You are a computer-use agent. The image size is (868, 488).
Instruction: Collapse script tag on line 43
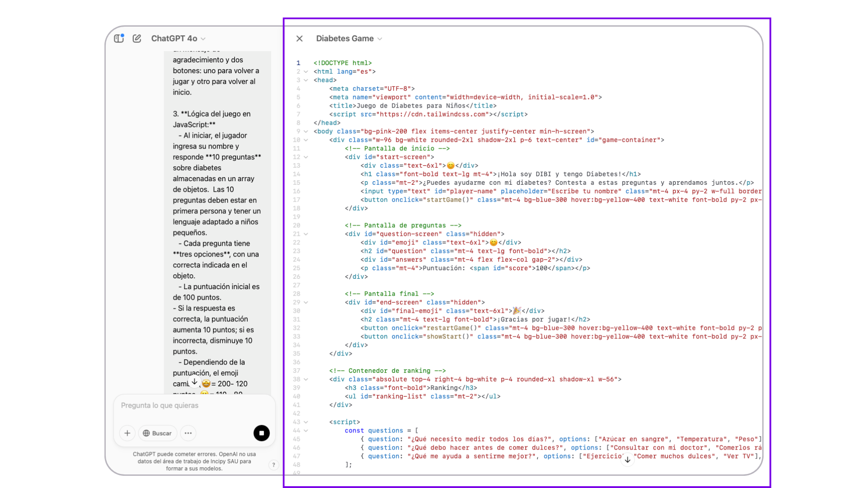(306, 422)
